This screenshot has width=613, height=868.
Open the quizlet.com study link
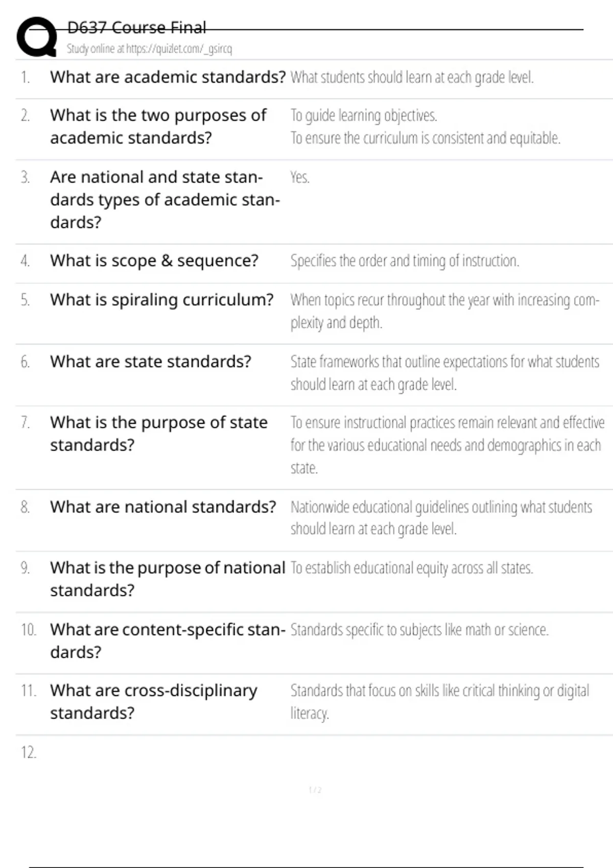pyautogui.click(x=149, y=49)
